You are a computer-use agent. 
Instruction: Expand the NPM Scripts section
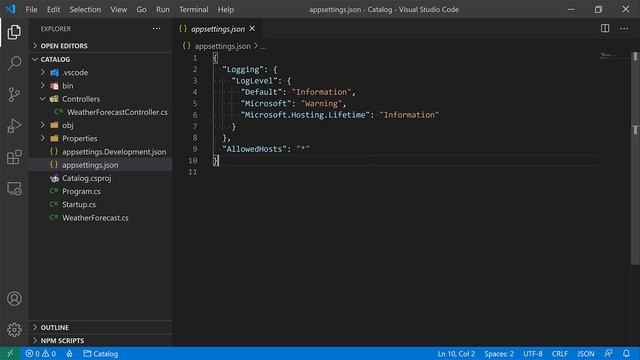(100, 340)
